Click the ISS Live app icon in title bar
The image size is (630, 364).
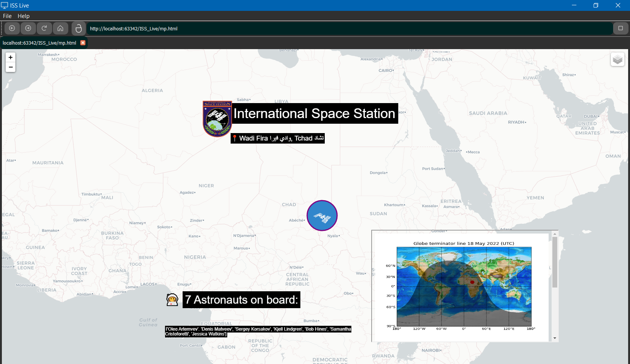[4, 5]
